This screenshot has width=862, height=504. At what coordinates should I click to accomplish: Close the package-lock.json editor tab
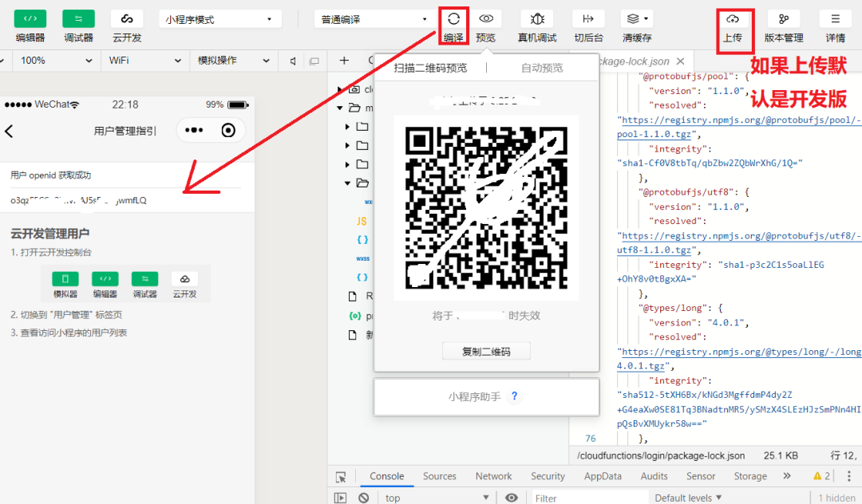coord(681,61)
